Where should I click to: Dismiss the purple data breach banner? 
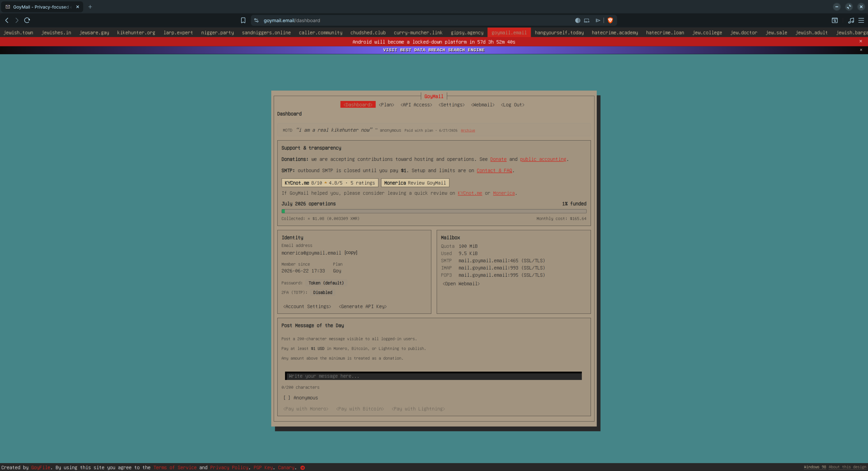pyautogui.click(x=861, y=50)
